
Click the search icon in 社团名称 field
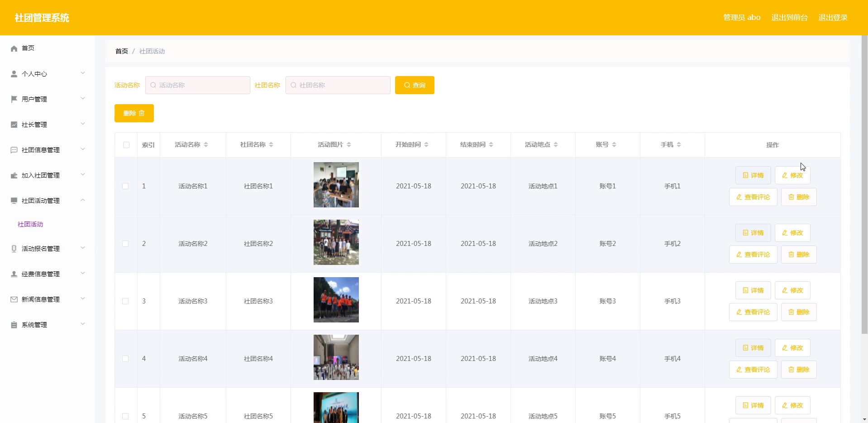pyautogui.click(x=294, y=85)
